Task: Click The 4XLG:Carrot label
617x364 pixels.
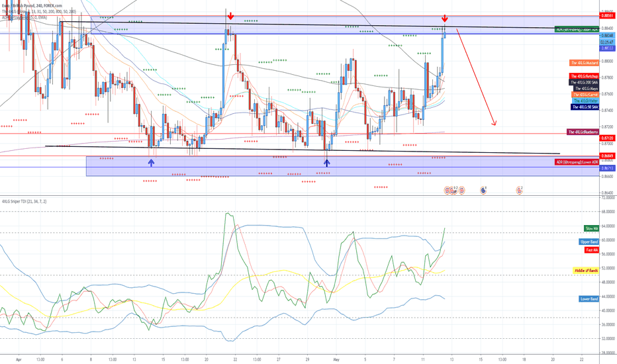Action: pyautogui.click(x=585, y=95)
